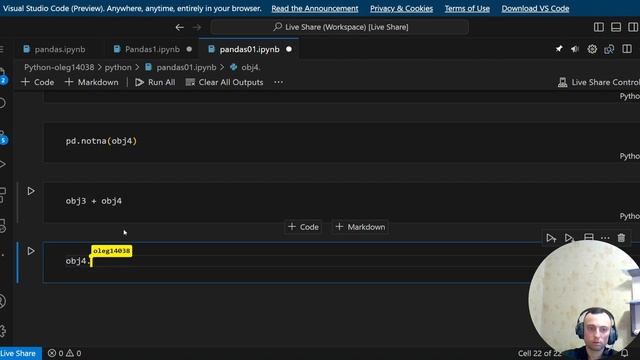The width and height of the screenshot is (640, 360).
Task: Click the megaphone icon in editor toolbar
Action: (x=575, y=49)
